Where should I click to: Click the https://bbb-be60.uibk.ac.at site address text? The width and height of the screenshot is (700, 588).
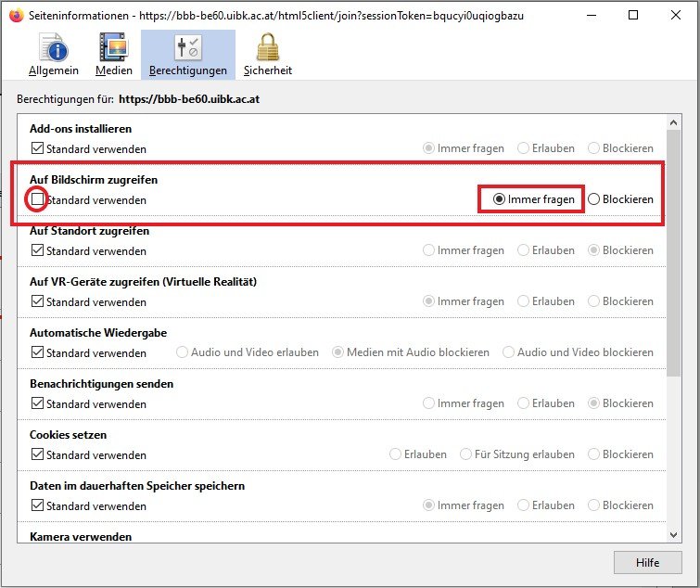click(189, 99)
